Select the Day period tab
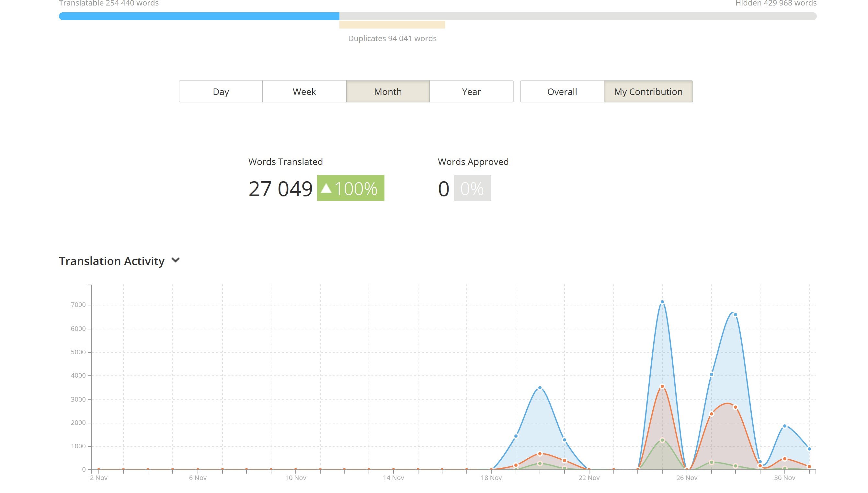 [x=221, y=91]
